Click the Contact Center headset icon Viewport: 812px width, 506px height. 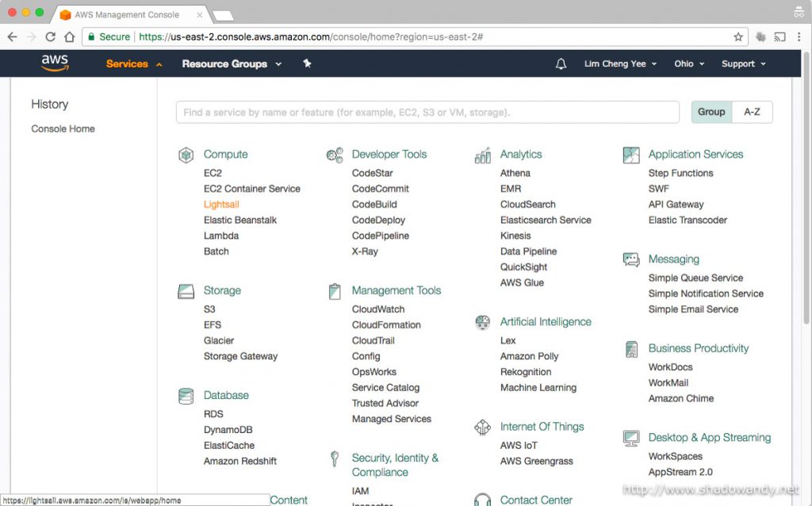tap(483, 500)
